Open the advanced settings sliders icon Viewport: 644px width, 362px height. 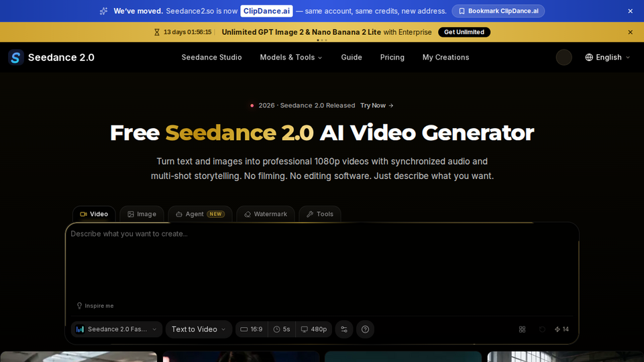344,329
